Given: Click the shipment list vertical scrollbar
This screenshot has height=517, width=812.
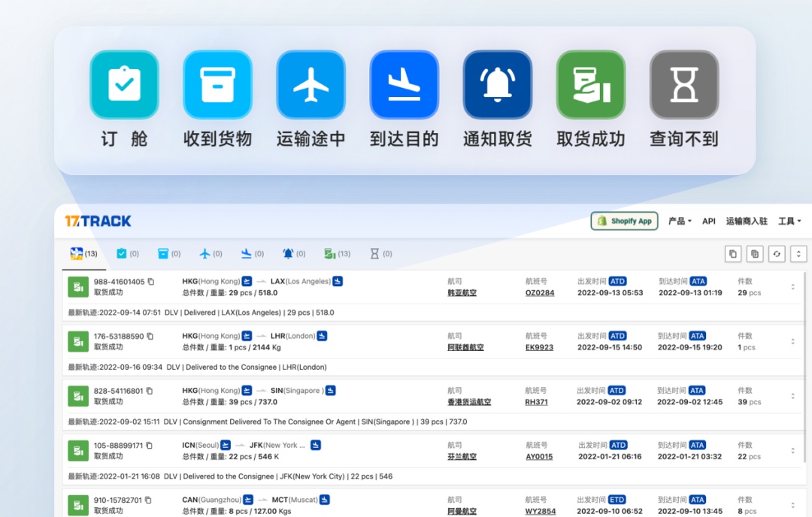Looking at the screenshot, I should pyautogui.click(x=804, y=367).
